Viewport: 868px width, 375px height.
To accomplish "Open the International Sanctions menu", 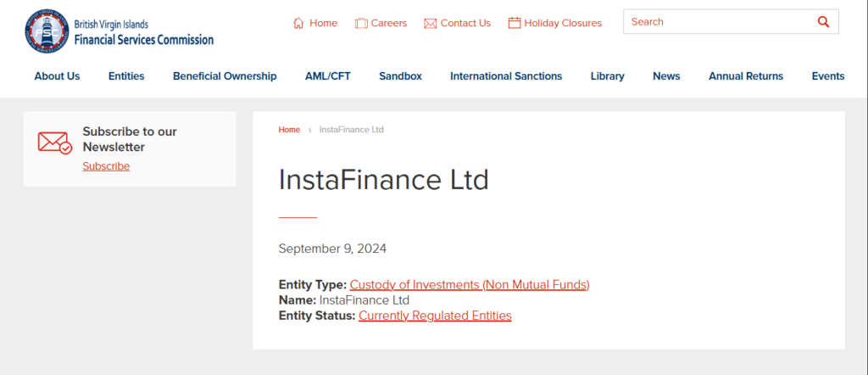I will tap(506, 76).
